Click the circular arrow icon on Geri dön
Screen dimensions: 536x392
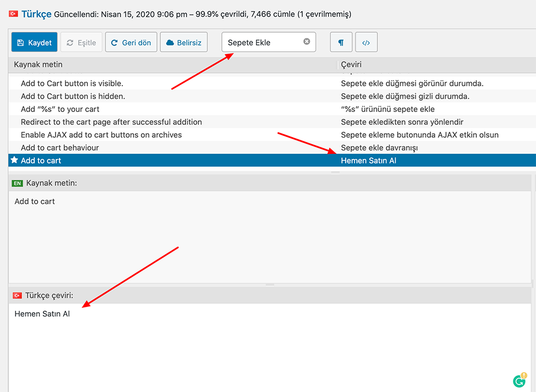tap(114, 43)
